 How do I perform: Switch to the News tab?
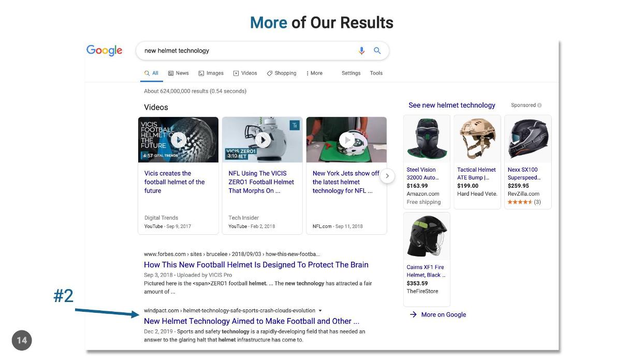tap(179, 73)
